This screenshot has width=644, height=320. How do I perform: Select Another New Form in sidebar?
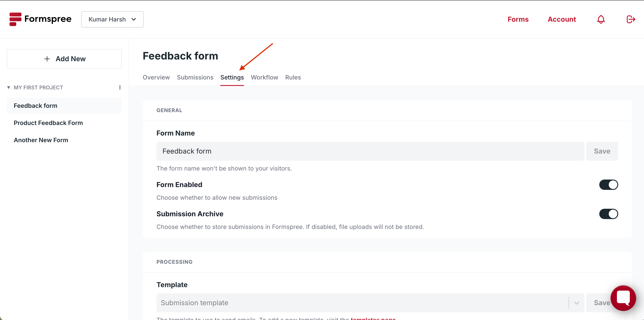41,140
